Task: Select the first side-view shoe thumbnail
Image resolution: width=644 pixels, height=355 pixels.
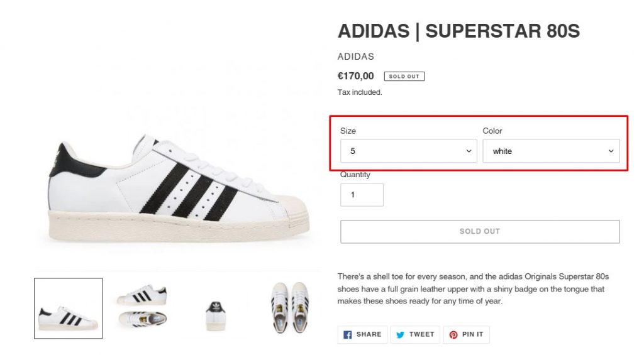Action: click(68, 309)
